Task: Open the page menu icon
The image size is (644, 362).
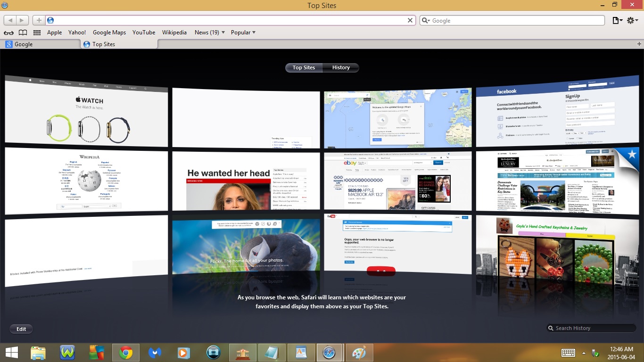Action: [x=617, y=20]
